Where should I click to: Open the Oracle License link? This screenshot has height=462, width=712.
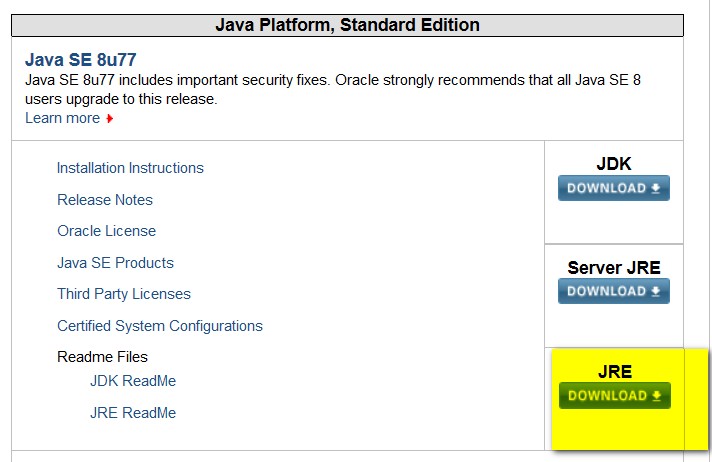click(x=106, y=231)
